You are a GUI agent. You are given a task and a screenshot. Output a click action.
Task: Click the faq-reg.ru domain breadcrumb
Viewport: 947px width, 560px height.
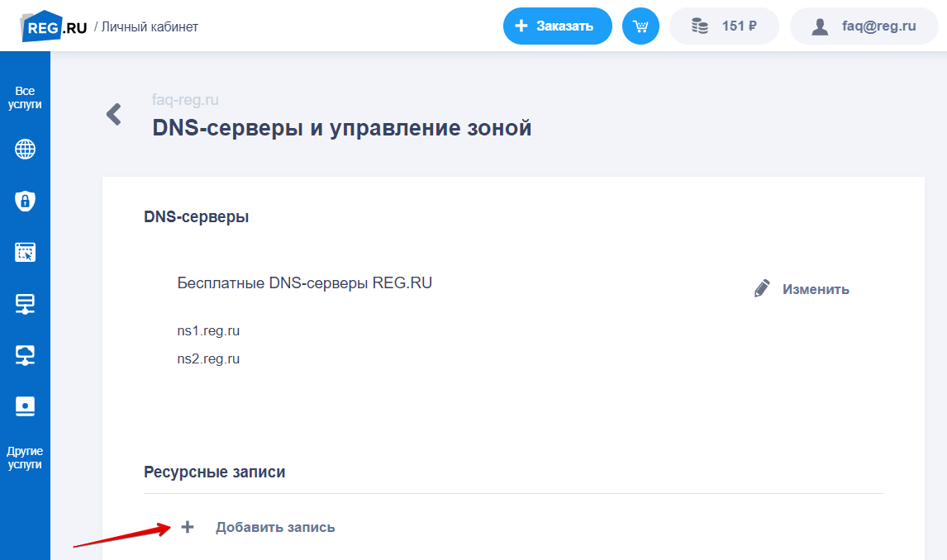coord(185,100)
